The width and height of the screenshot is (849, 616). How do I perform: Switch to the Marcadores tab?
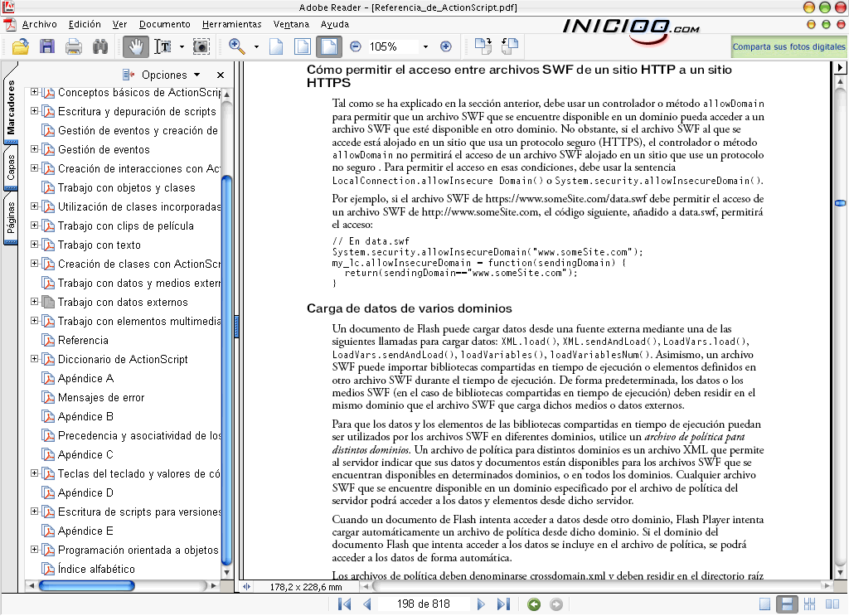(11, 106)
